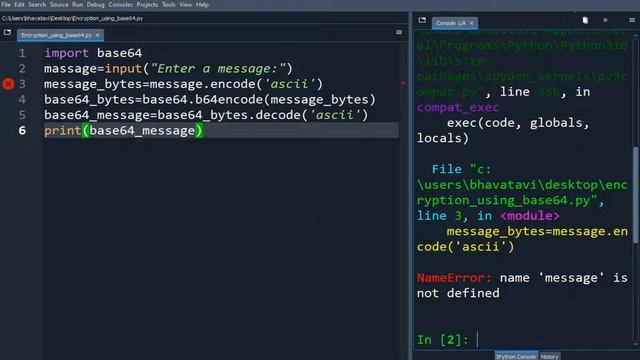This screenshot has width=640, height=360.
Task: Open the Source menu
Action: point(59,4)
